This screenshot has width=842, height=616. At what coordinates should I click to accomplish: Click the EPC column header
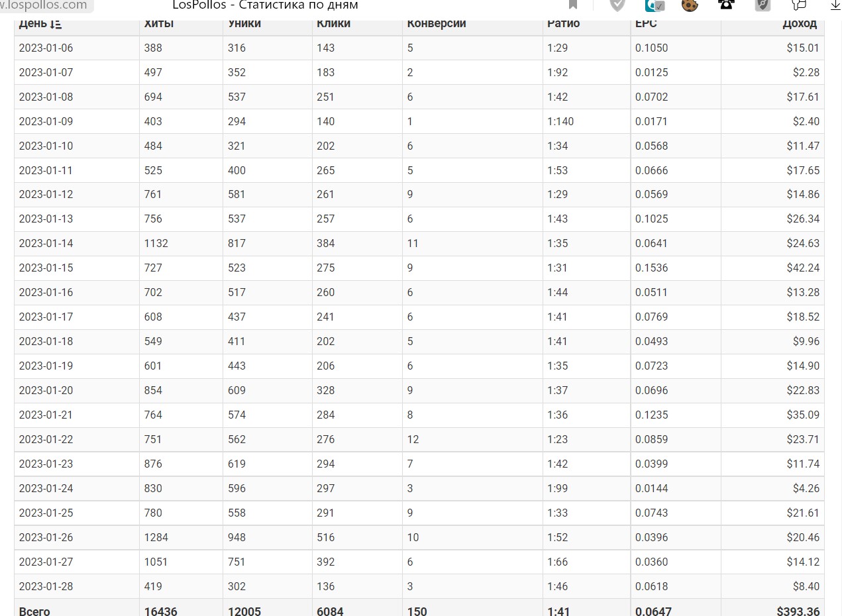coord(647,24)
